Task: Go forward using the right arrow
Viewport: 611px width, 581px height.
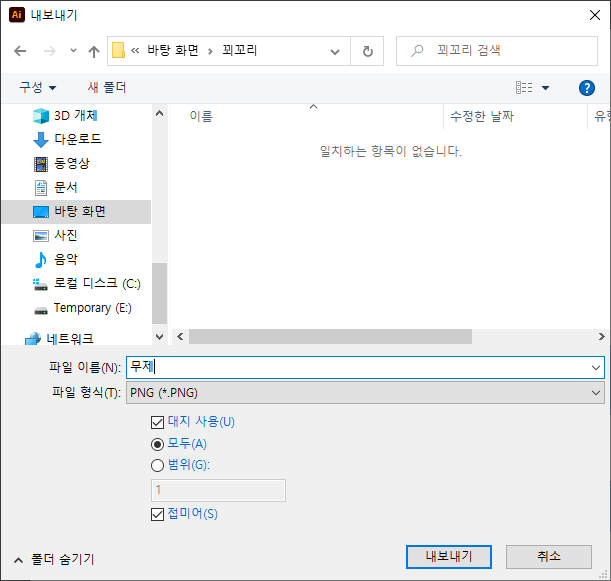Action: click(49, 51)
